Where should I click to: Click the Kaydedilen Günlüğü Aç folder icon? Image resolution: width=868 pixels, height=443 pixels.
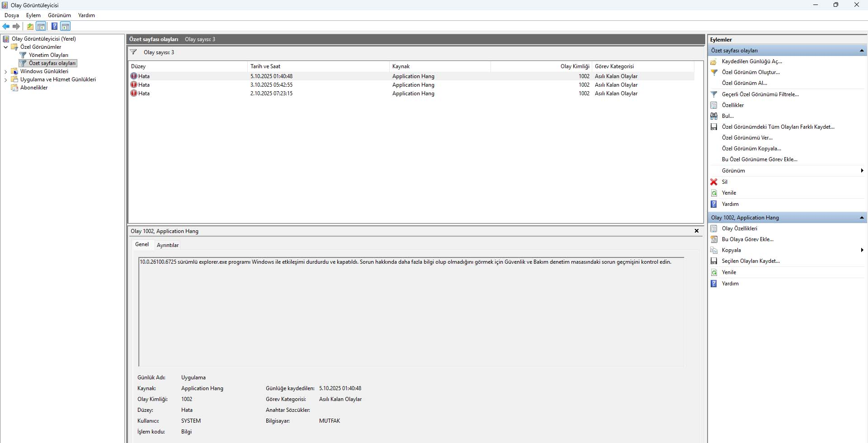pos(714,61)
